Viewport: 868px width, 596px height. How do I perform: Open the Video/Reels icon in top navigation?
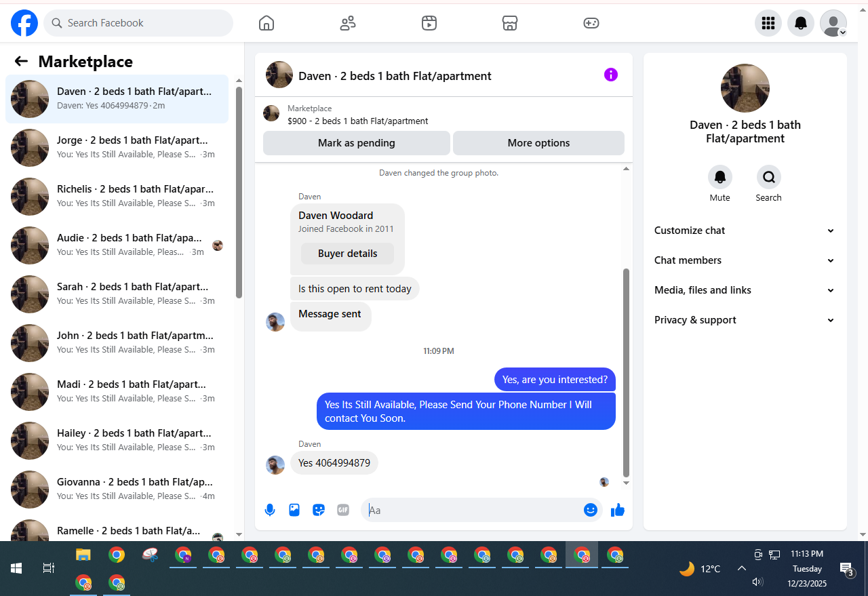429,23
